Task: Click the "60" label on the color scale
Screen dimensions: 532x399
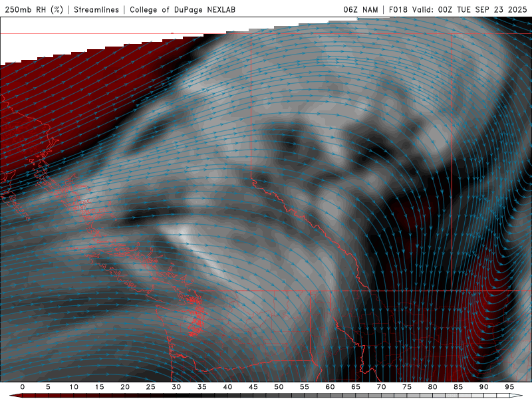Action: (330, 387)
